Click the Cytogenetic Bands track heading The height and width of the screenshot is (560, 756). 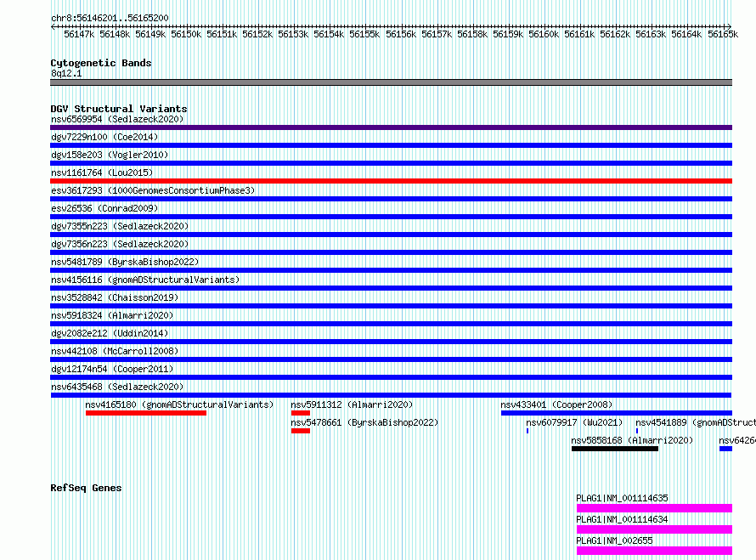click(x=101, y=63)
